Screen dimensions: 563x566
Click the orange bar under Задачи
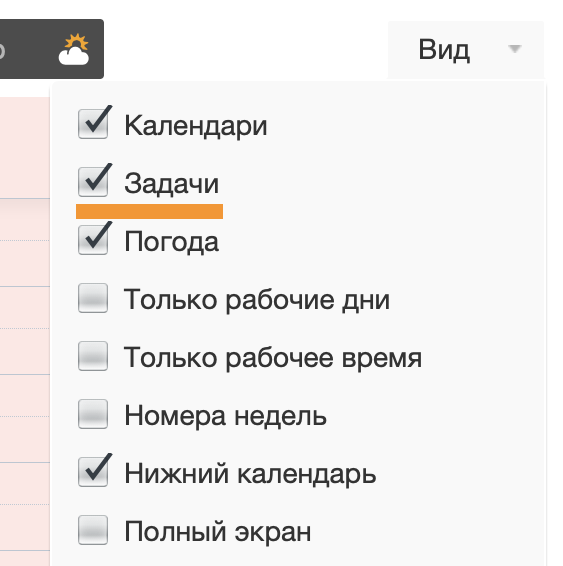[x=149, y=212]
